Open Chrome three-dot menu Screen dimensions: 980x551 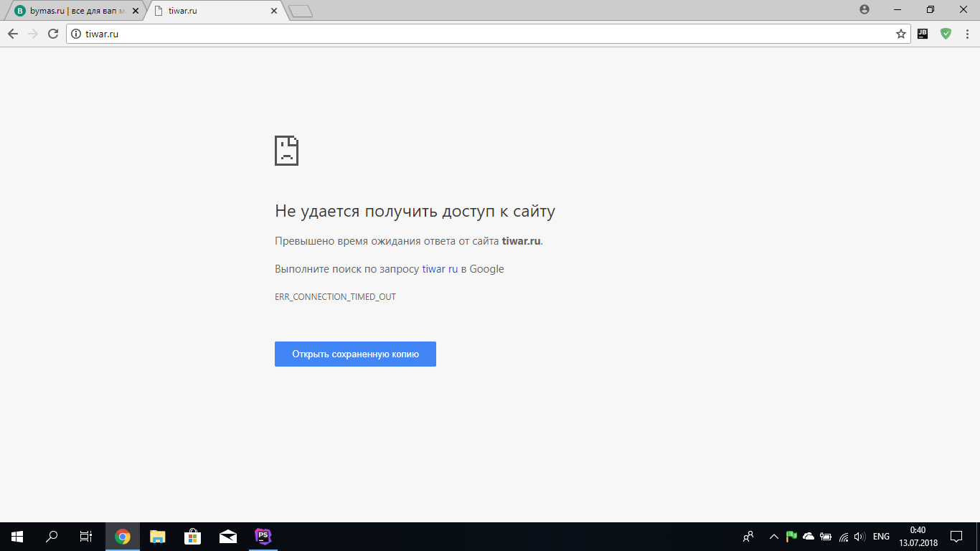coord(967,34)
